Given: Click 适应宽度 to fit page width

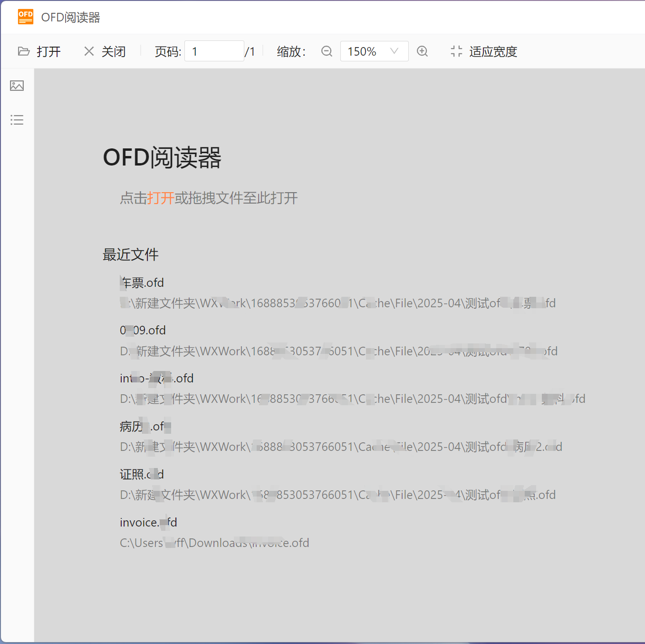Looking at the screenshot, I should click(493, 51).
